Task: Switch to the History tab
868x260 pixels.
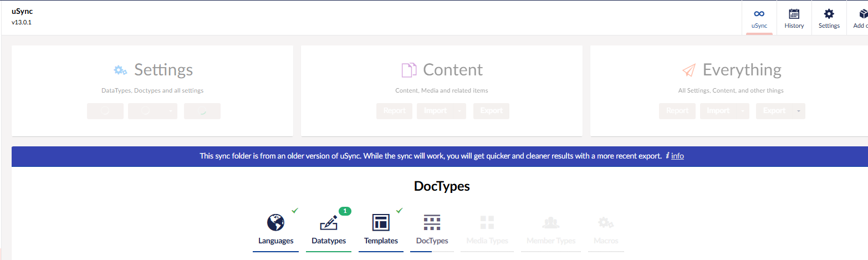Action: click(x=794, y=19)
